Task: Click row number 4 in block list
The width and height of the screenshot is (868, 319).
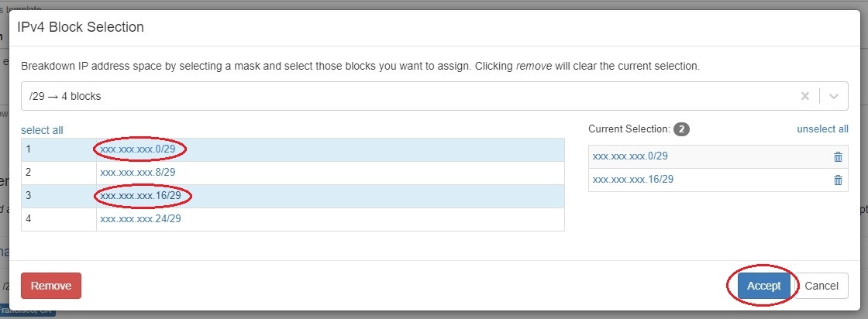Action: [x=29, y=219]
